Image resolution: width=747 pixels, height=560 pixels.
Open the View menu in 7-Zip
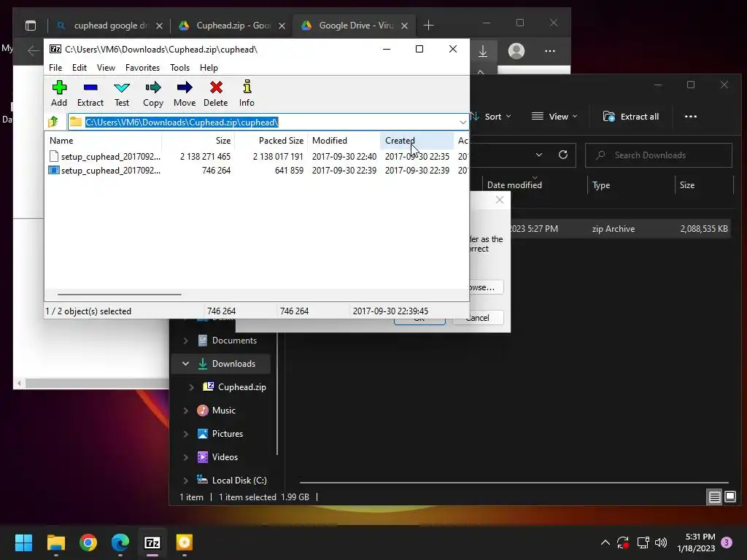106,68
